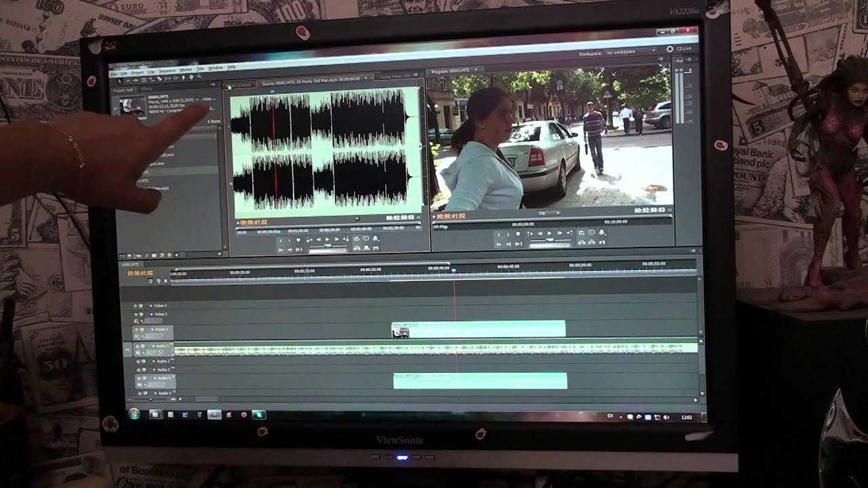Select the Ripple Edit tool
Image resolution: width=868 pixels, height=488 pixels.
[x=136, y=80]
